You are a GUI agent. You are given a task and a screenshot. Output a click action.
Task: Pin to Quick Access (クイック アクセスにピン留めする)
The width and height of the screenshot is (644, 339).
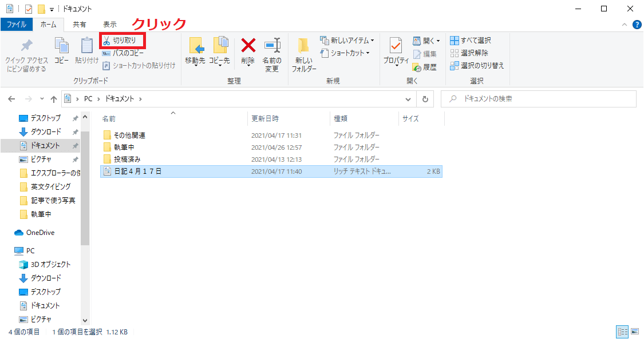(x=27, y=55)
